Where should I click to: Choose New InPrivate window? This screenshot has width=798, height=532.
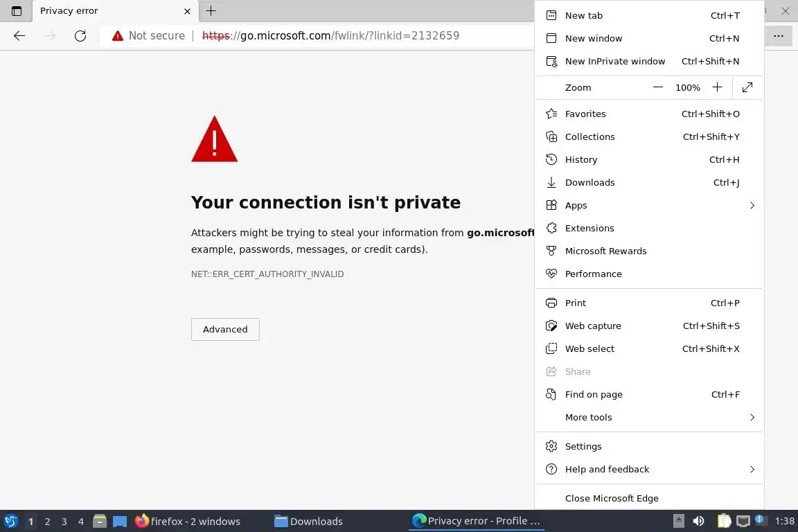pyautogui.click(x=614, y=61)
